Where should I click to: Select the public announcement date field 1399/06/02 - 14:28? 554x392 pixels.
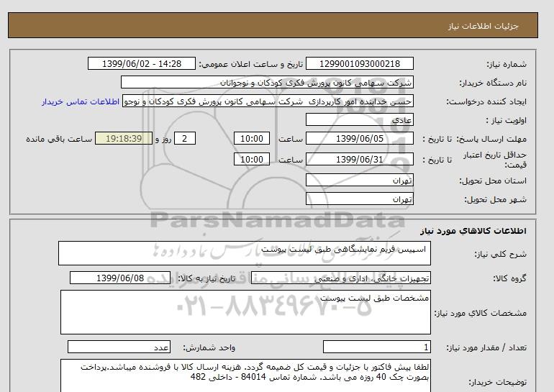[x=141, y=63]
